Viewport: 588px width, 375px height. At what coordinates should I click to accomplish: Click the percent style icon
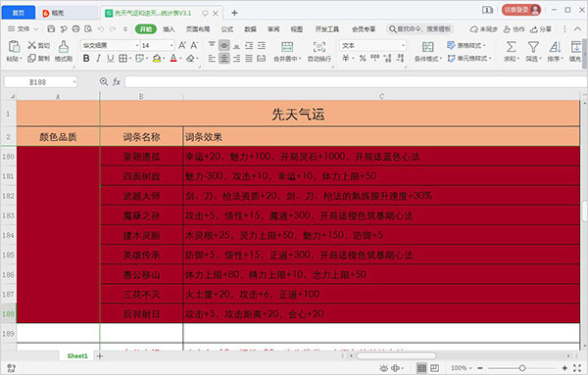363,58
